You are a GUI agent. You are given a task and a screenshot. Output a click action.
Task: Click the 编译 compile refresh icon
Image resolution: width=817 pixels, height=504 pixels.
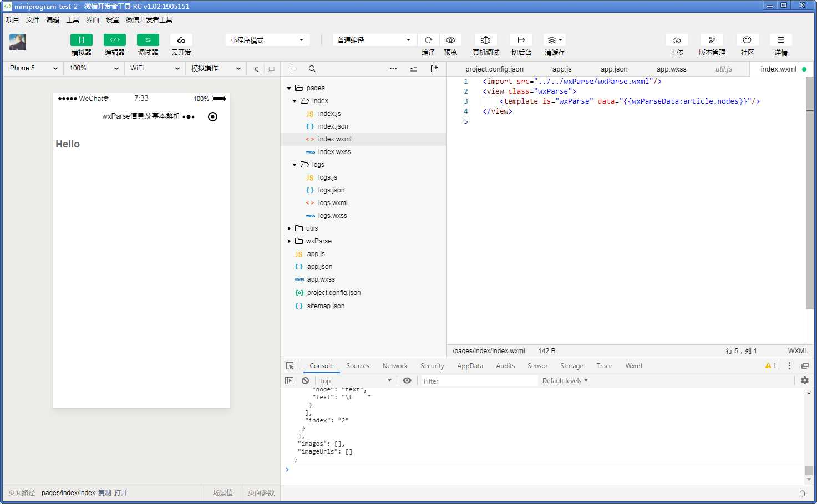point(428,40)
